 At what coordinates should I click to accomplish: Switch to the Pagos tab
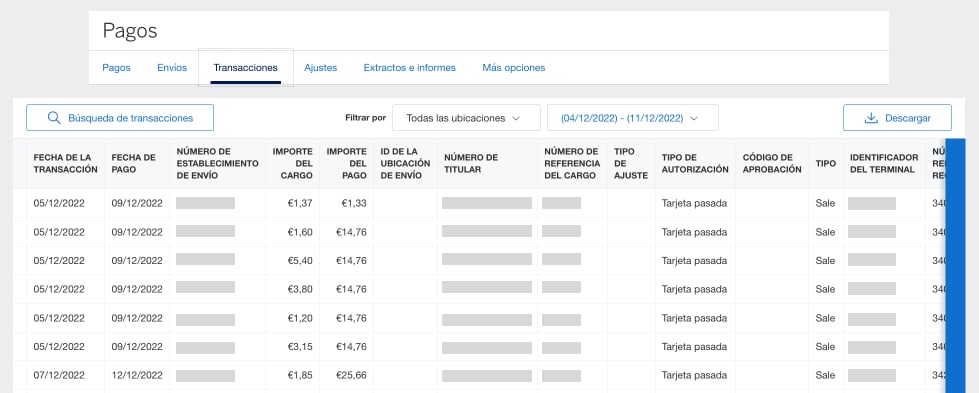pyautogui.click(x=116, y=67)
